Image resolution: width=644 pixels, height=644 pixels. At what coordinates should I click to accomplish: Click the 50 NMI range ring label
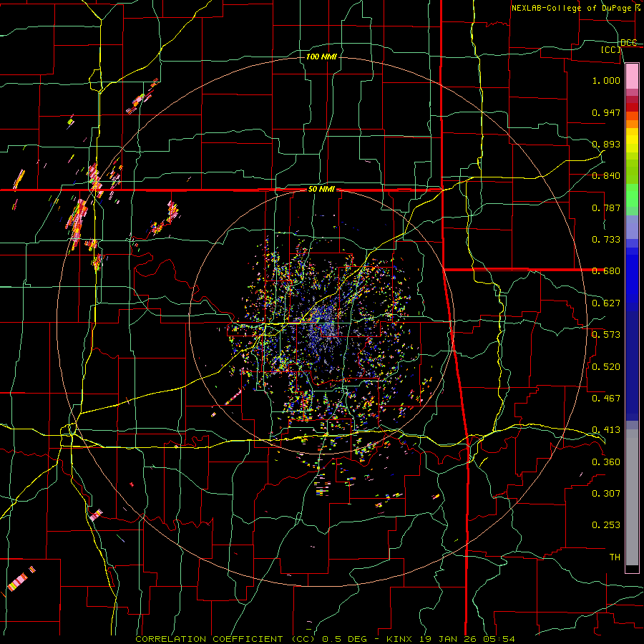[321, 190]
